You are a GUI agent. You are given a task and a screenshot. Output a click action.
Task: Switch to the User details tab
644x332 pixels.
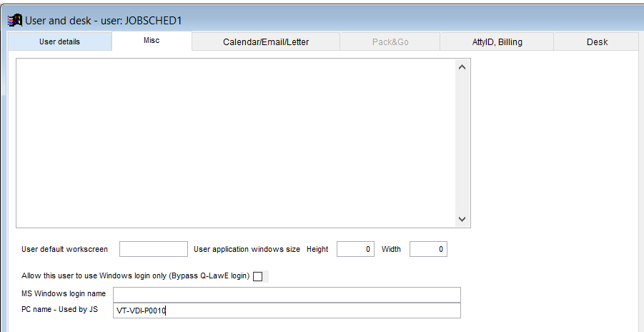[x=59, y=41]
